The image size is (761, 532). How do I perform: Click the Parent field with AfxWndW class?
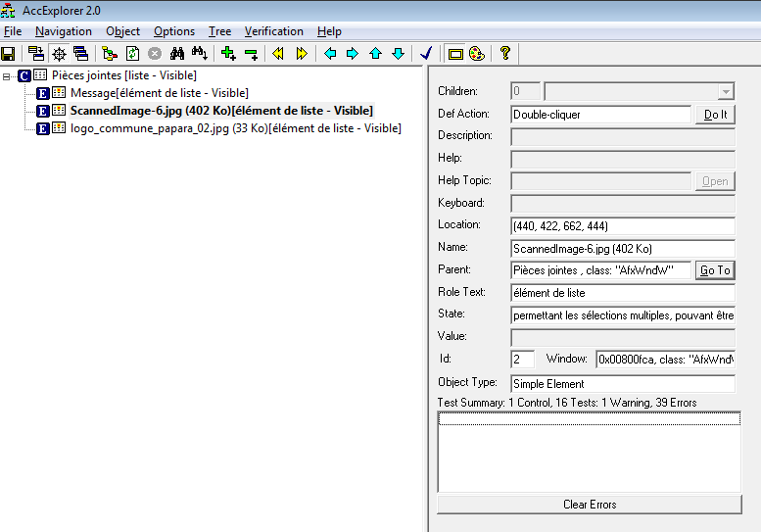tap(600, 270)
